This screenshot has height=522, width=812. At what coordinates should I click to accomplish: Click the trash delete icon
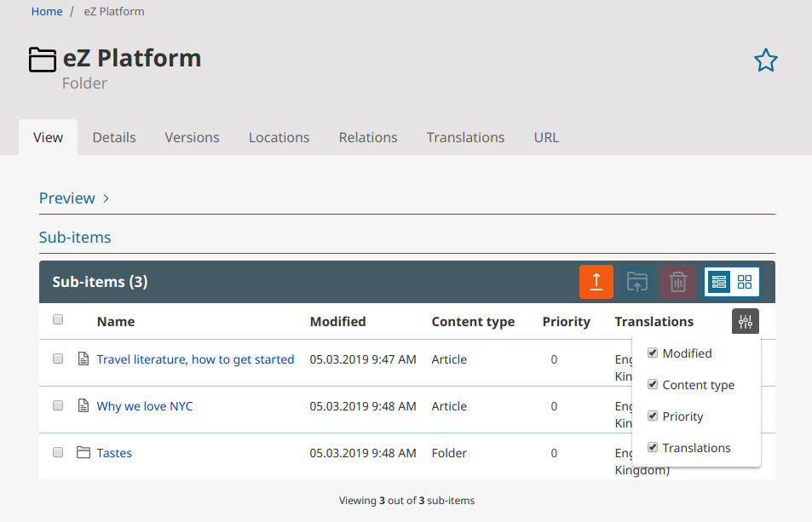(678, 282)
